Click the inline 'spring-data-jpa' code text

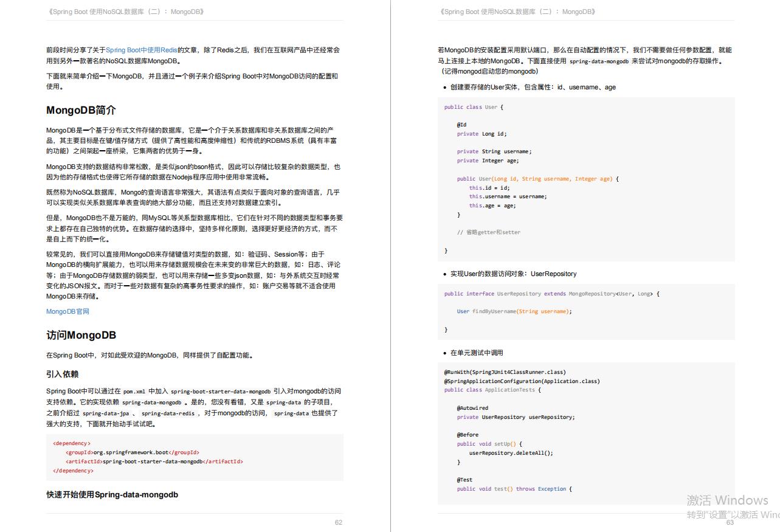pos(105,413)
